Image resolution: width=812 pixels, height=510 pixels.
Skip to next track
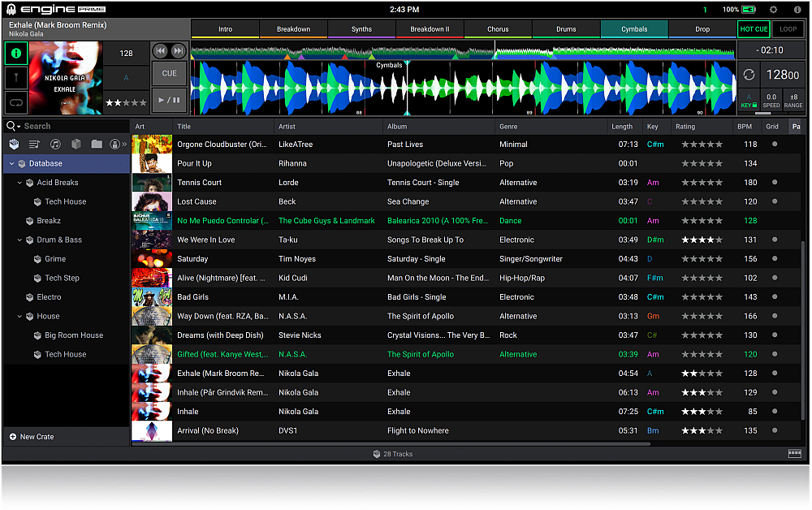pyautogui.click(x=178, y=50)
